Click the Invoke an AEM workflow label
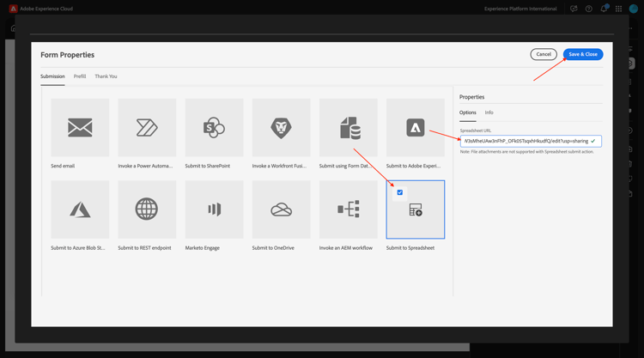Image resolution: width=644 pixels, height=358 pixels. pyautogui.click(x=346, y=248)
